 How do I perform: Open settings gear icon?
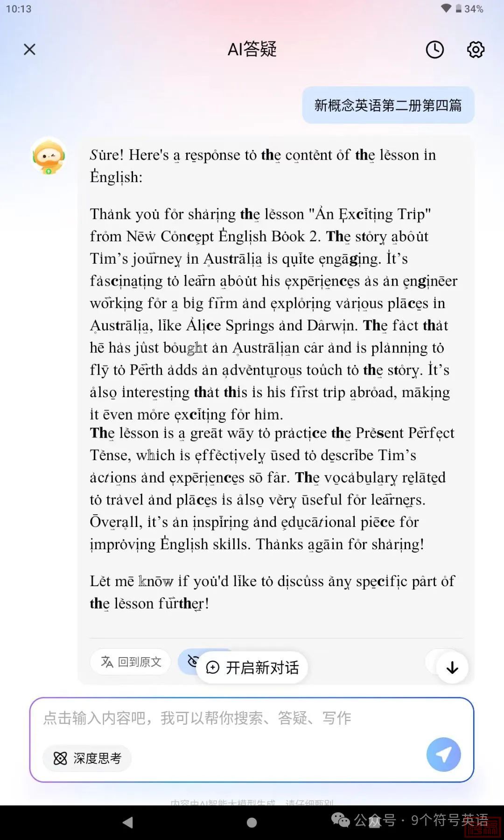476,49
